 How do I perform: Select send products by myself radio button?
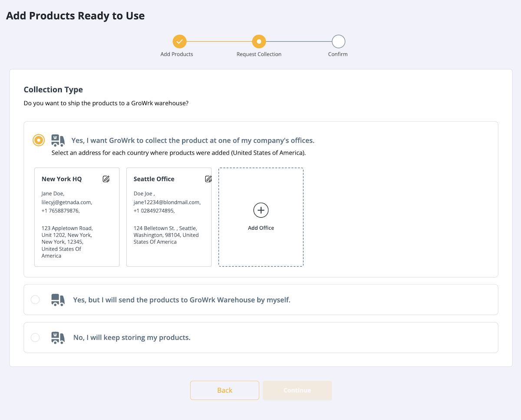pos(35,300)
